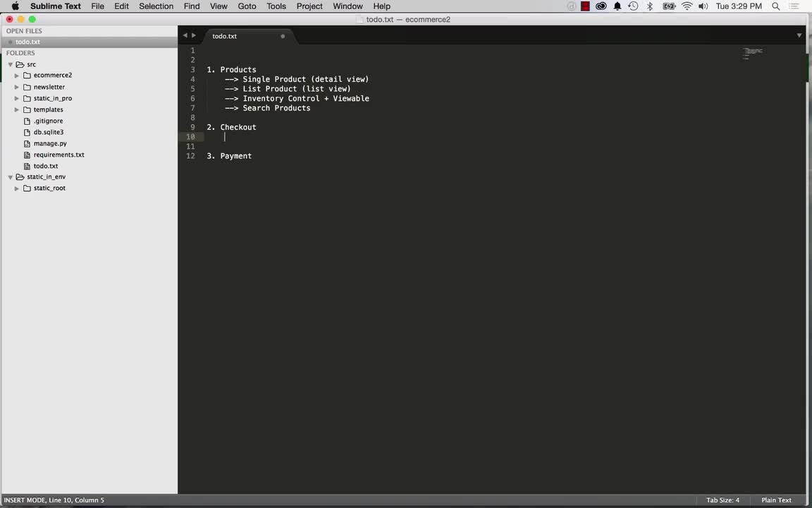Expand the newsletter folder arrow
Screen dimensions: 812x508
click(x=17, y=87)
